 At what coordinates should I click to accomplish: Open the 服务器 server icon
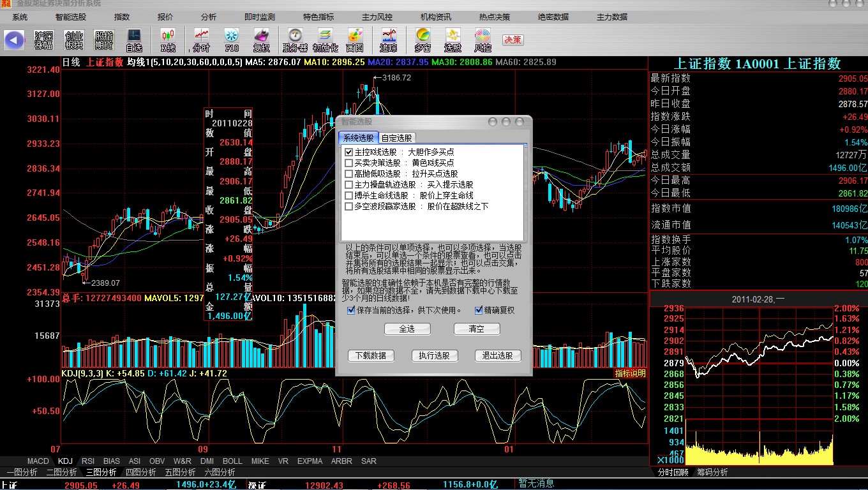(295, 40)
